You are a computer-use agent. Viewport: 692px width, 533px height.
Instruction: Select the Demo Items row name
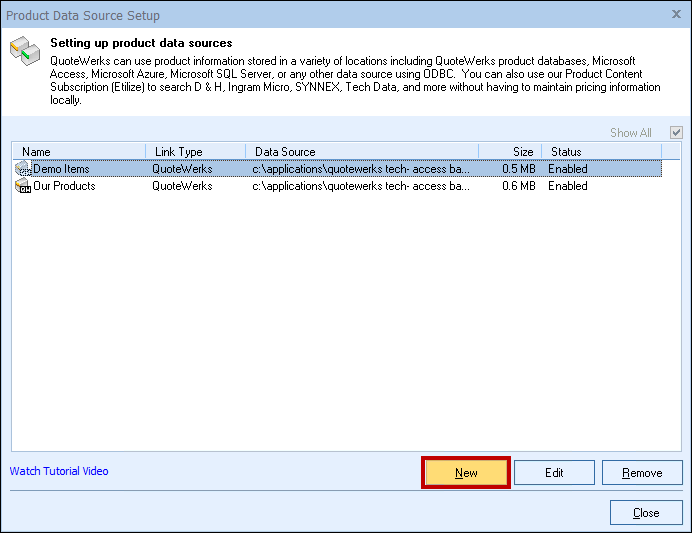tap(61, 169)
